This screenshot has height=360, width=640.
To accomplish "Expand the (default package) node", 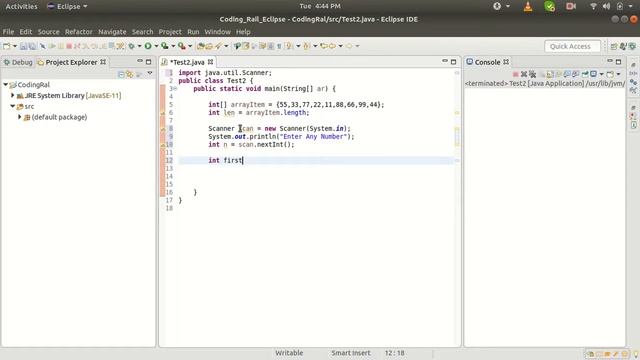I will coord(19,117).
